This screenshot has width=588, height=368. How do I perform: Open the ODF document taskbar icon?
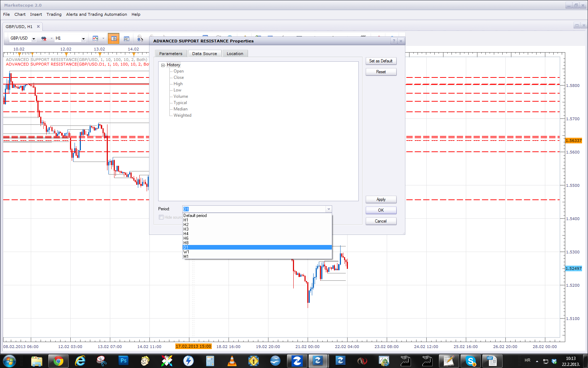tap(492, 361)
